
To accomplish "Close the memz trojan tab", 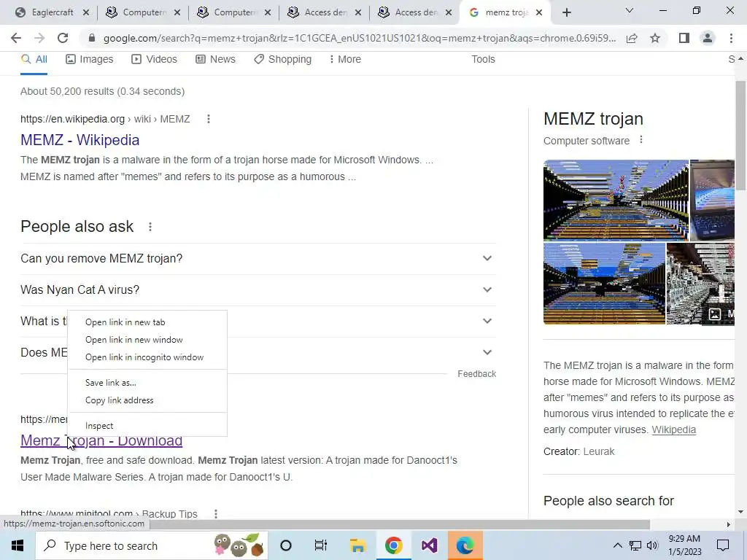I will pos(539,13).
